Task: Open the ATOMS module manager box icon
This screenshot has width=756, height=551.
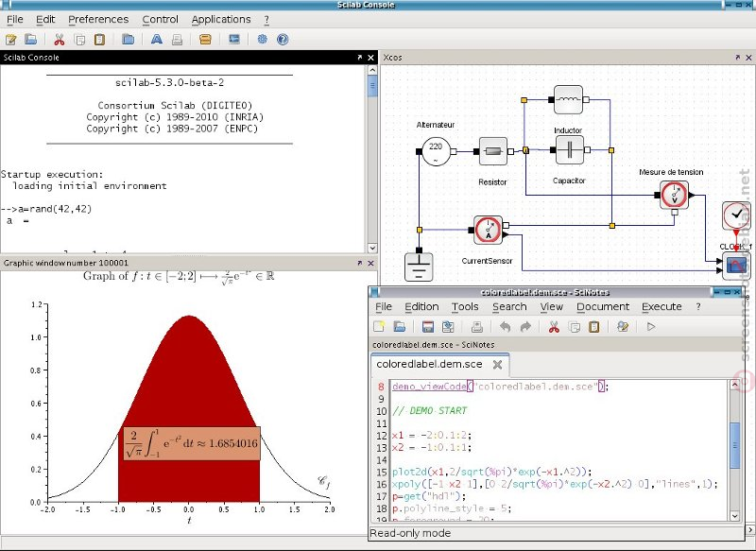Action: click(x=205, y=39)
